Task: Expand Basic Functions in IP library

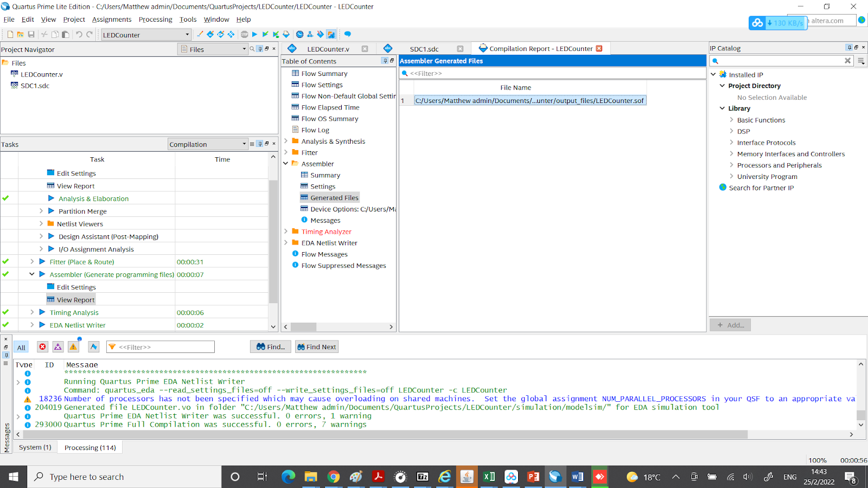Action: 731,120
